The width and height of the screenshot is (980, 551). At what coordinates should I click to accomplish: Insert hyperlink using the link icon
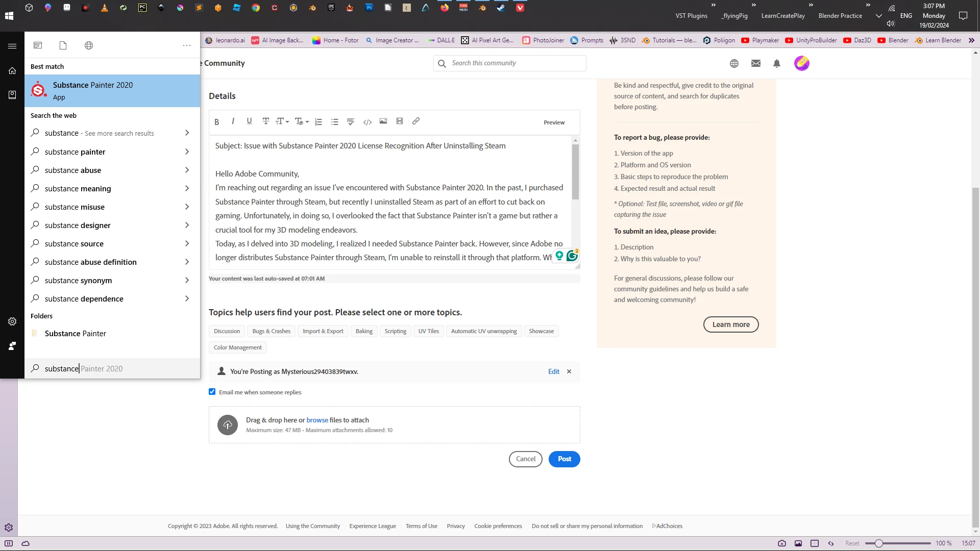coord(416,121)
